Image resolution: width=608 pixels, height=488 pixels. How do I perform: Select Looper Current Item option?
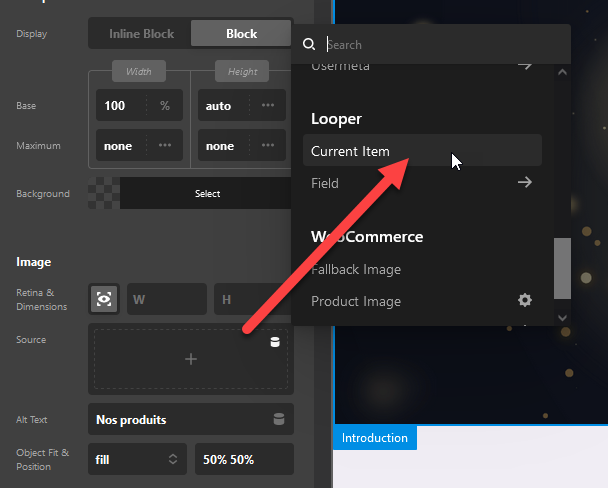(x=422, y=150)
